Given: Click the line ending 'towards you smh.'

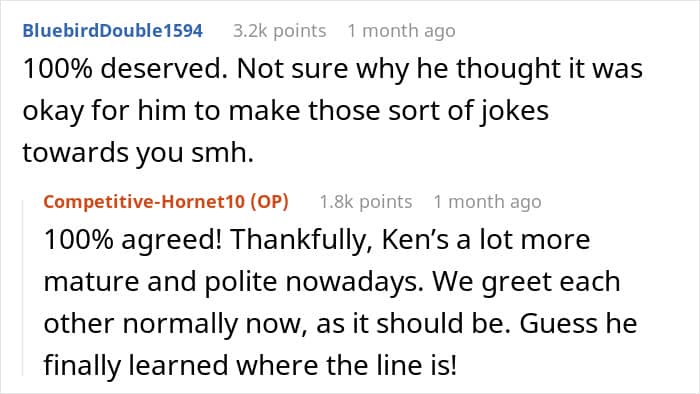Looking at the screenshot, I should click(x=138, y=153).
